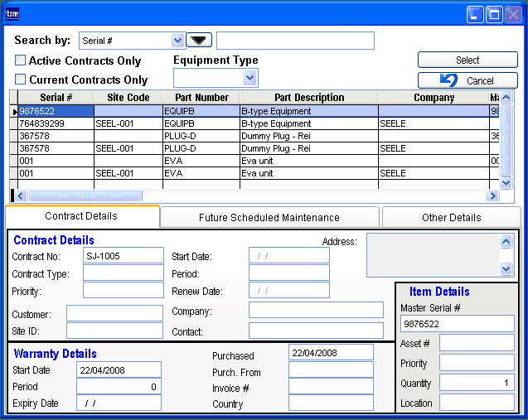Open the Other Details tab
This screenshot has width=528, height=420.
[451, 218]
